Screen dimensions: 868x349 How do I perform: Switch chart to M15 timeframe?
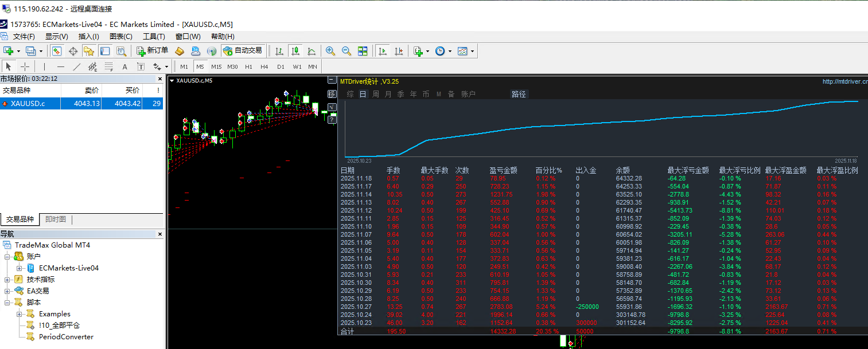[216, 66]
